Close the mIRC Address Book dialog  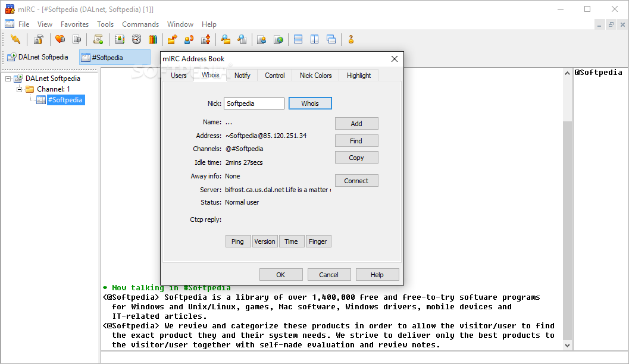click(x=395, y=59)
